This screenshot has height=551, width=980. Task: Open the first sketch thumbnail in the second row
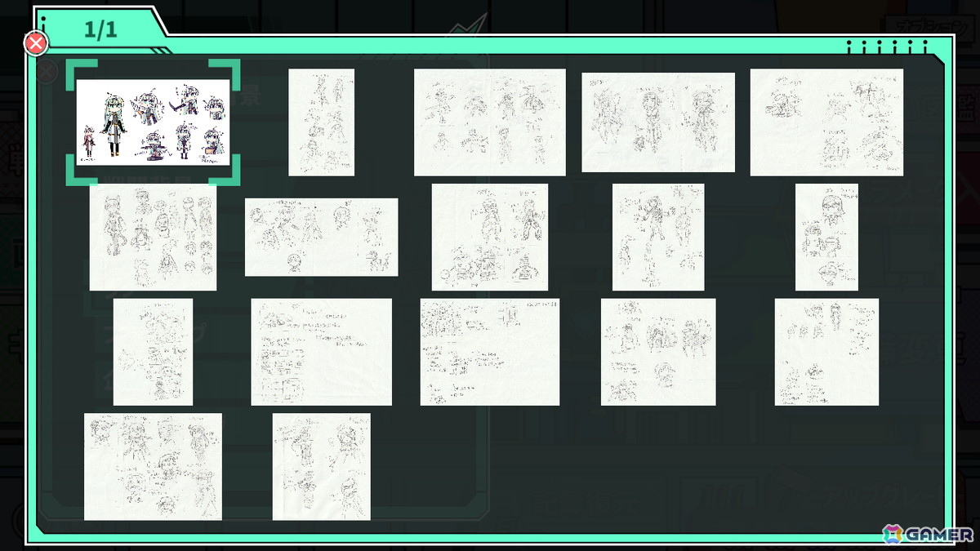[153, 237]
